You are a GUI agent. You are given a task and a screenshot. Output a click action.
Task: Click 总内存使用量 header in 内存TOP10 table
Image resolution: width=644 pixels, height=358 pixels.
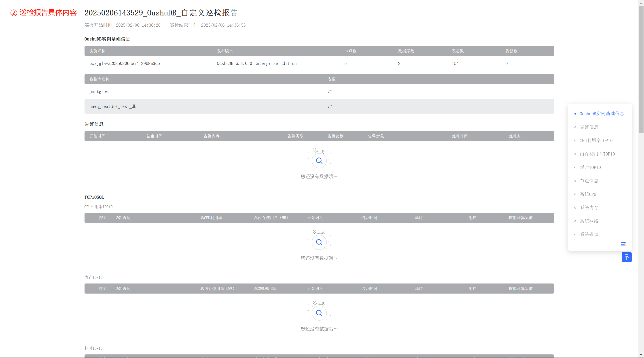(x=217, y=289)
